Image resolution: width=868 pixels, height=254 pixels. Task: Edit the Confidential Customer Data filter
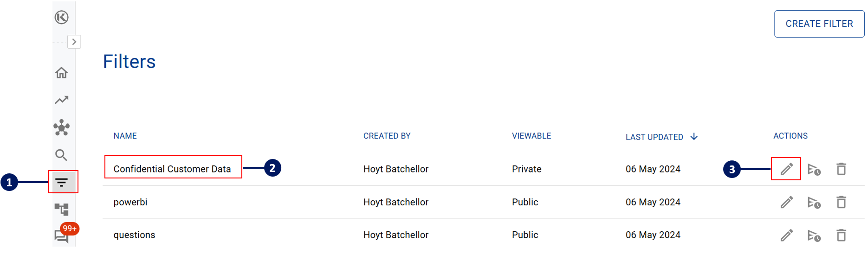[x=786, y=169]
